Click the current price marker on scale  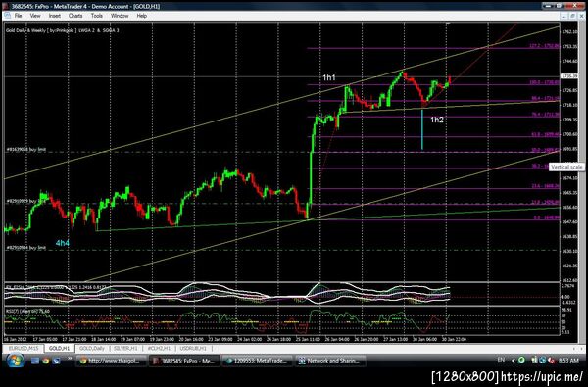569,76
